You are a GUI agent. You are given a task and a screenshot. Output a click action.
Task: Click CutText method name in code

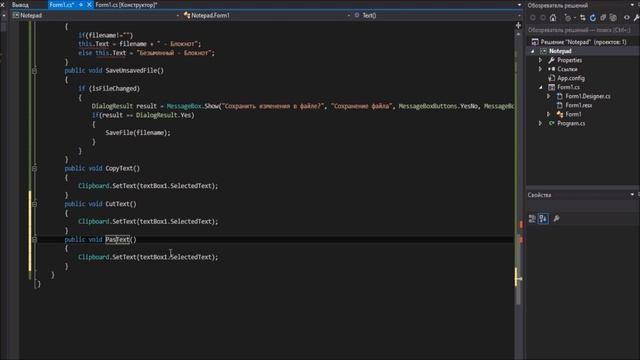click(118, 204)
